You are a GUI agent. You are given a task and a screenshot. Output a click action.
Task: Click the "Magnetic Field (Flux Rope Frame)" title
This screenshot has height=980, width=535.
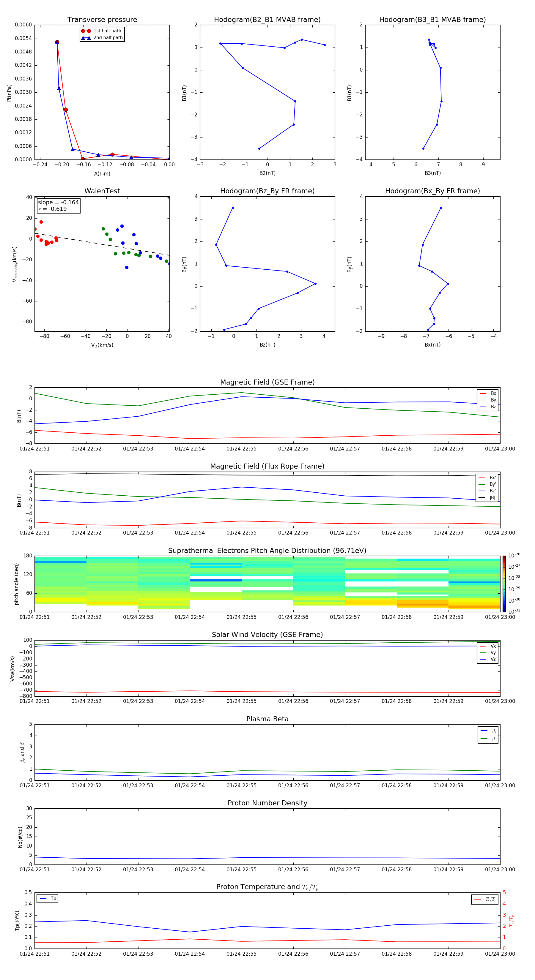point(267,467)
